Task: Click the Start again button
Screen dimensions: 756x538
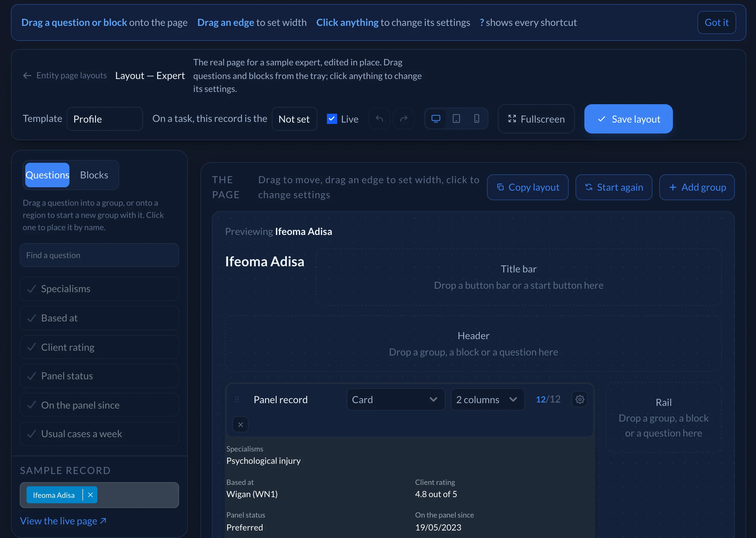Action: pyautogui.click(x=614, y=187)
